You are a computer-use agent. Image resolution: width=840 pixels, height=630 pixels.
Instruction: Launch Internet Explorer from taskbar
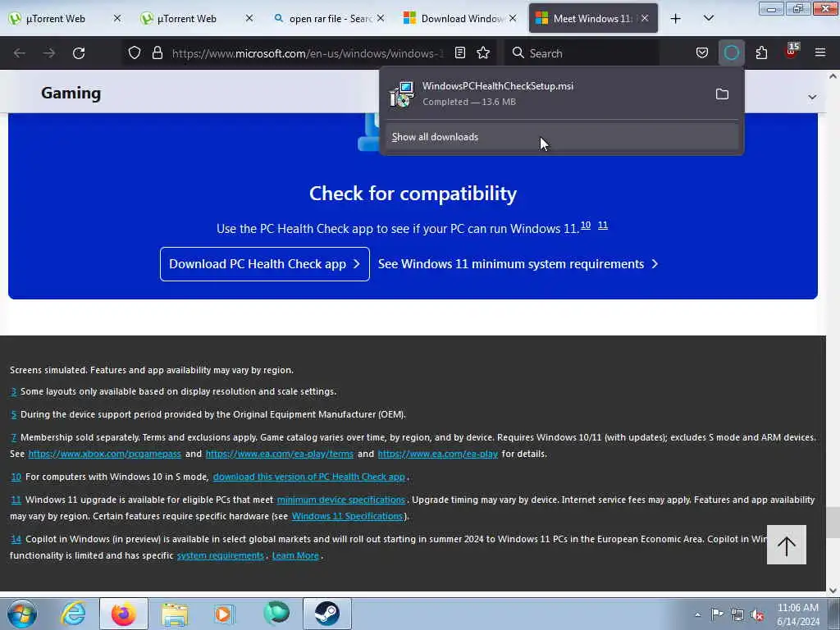pos(73,614)
